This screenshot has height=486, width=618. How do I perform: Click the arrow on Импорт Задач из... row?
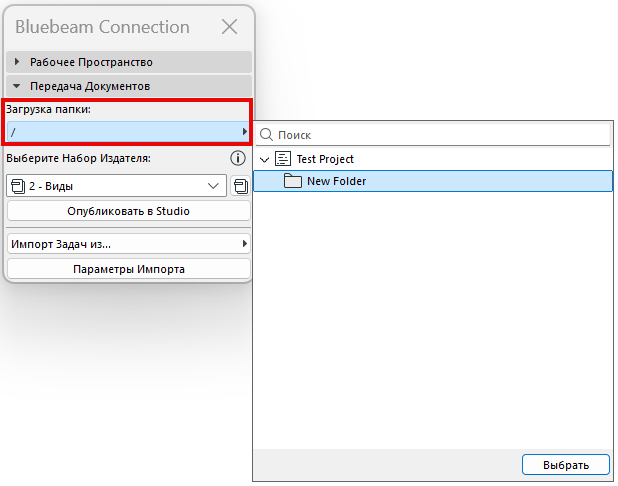point(244,244)
